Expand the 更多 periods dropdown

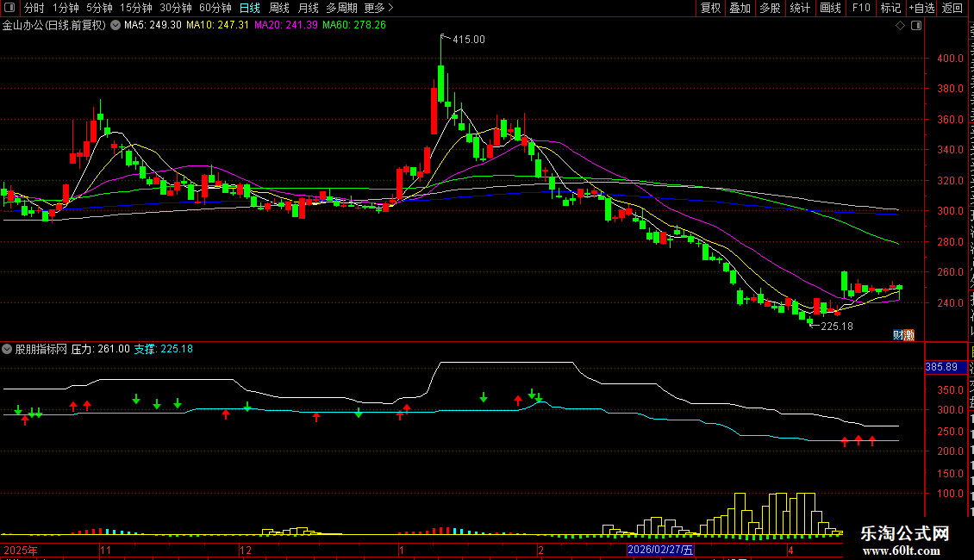[378, 8]
